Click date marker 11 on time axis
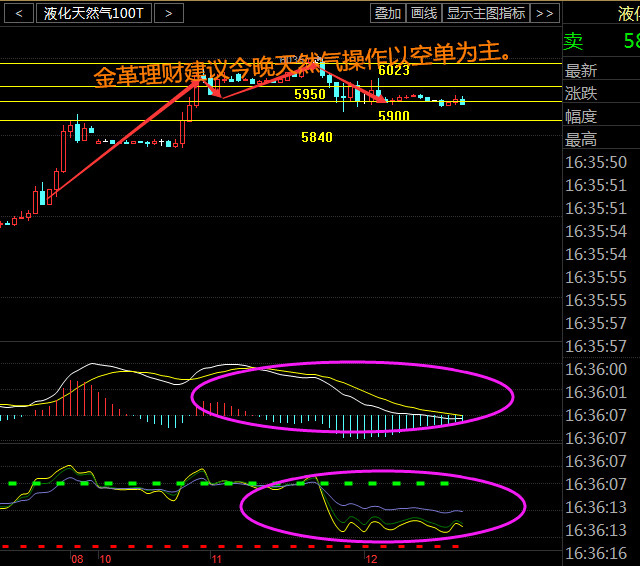 click(216, 560)
